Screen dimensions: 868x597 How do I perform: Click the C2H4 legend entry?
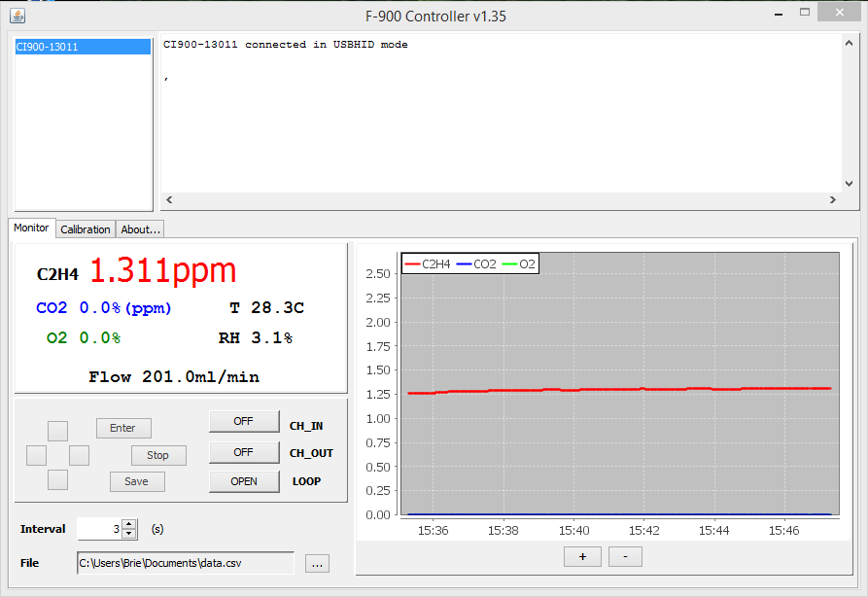coord(428,264)
